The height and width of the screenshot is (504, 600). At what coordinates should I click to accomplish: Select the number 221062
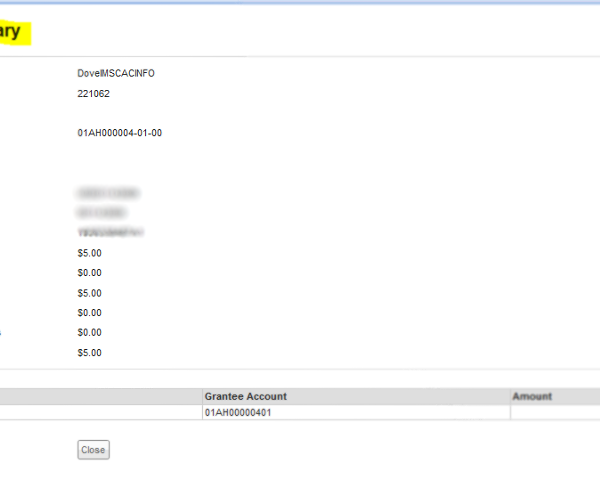[x=93, y=94]
